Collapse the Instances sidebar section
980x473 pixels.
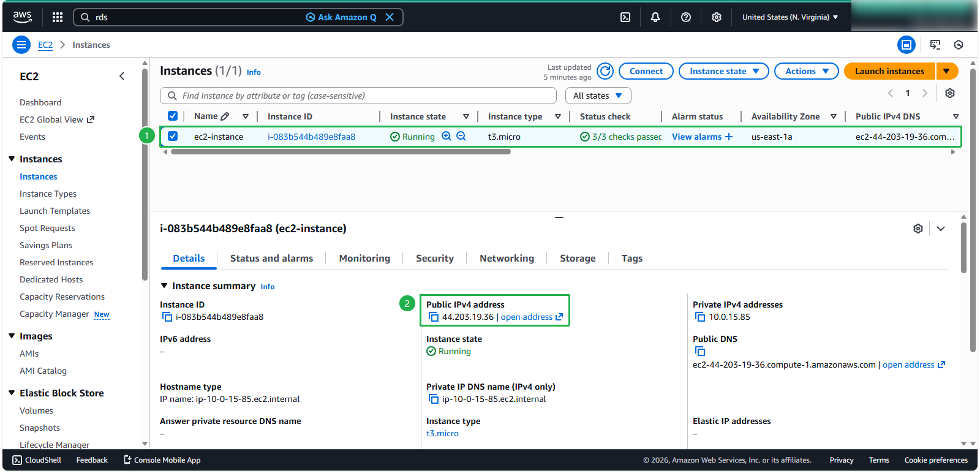pos(12,159)
